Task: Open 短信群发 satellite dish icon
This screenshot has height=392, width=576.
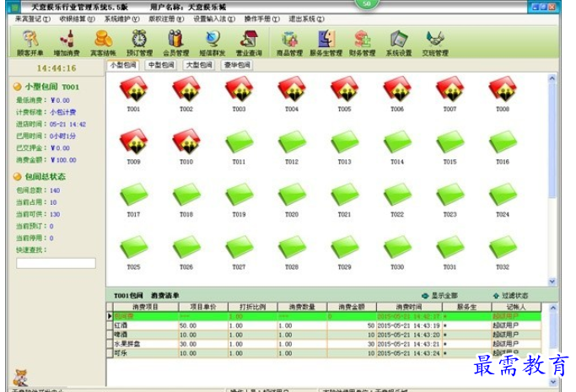Action: [213, 43]
